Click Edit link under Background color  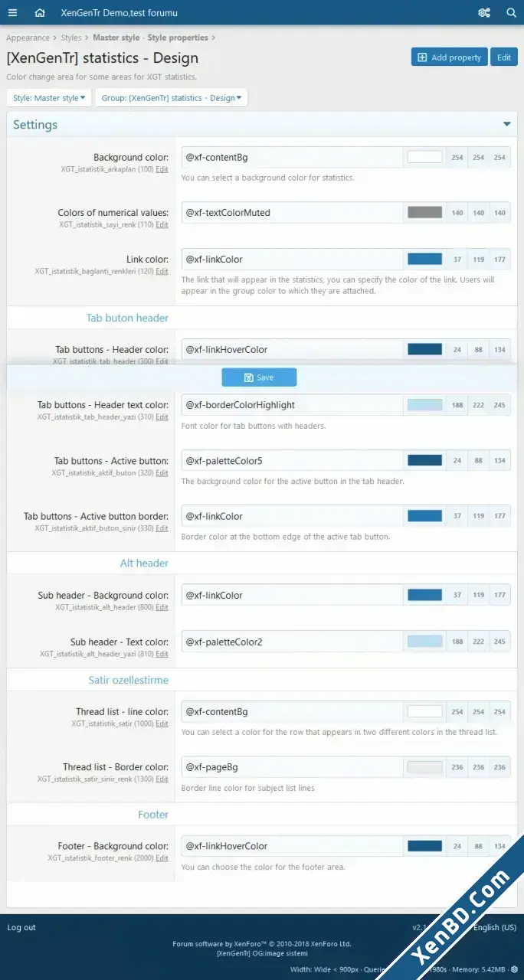pos(162,169)
